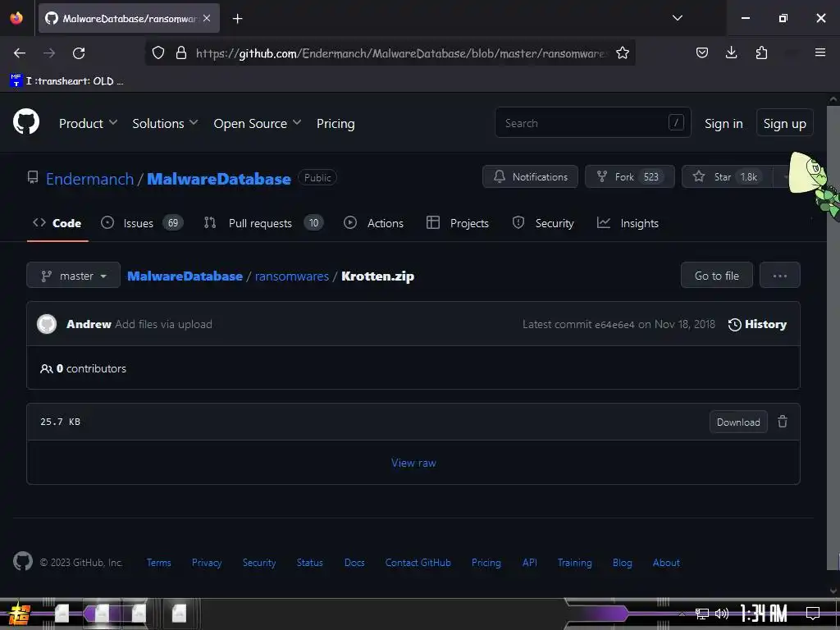Open the extensions puzzle icon
The height and width of the screenshot is (630, 840).
[761, 52]
